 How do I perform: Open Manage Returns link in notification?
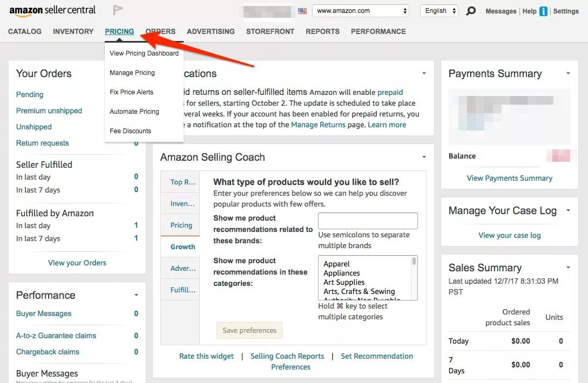[x=318, y=125]
